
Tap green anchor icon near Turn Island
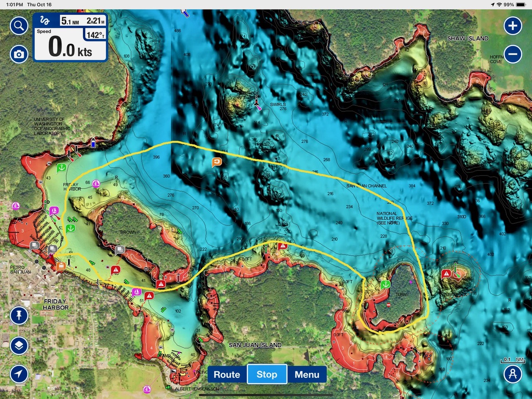click(385, 285)
